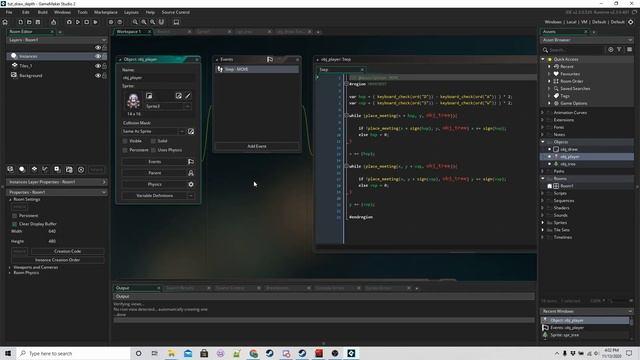Click the new sprite icon in object editor
Viewport: 640px width, 360px height.
149,96
